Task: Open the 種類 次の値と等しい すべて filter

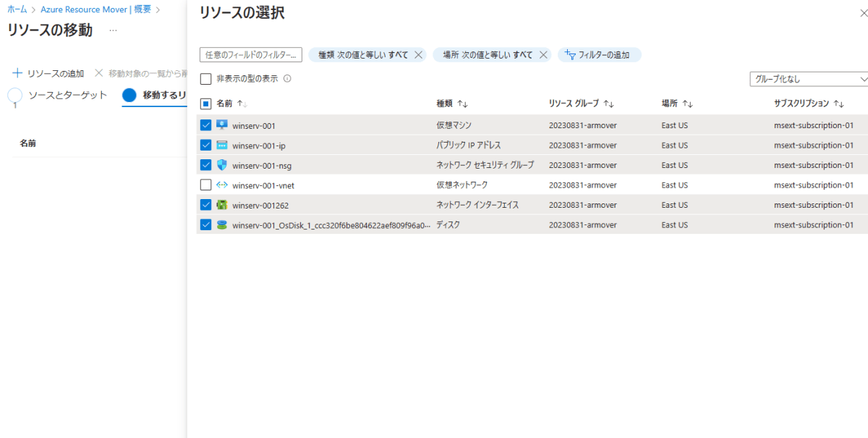Action: [363, 55]
